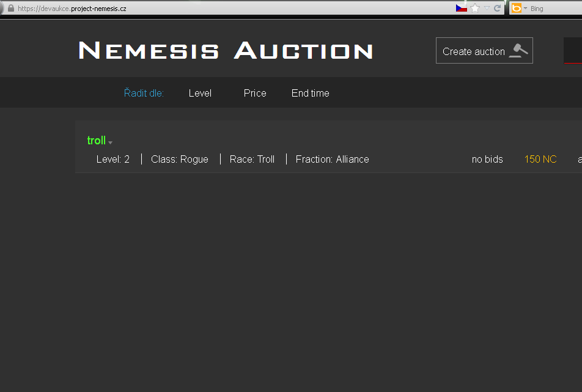Sort auctions by Price
Image resolution: width=582 pixels, height=392 pixels.
[254, 93]
